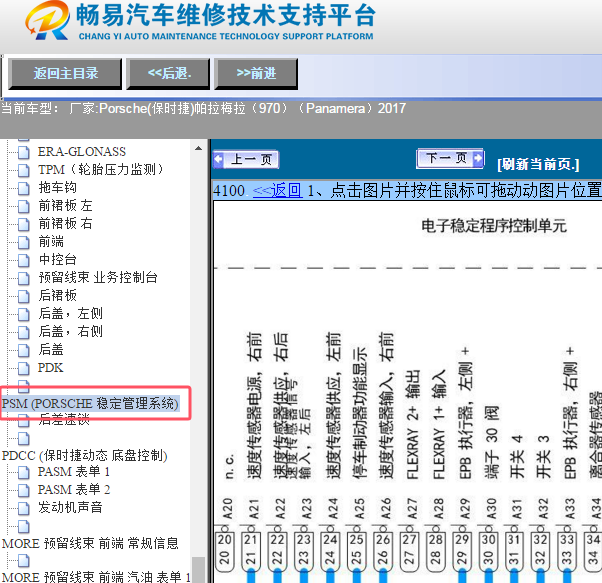The width and height of the screenshot is (602, 583).
Task: Select the 后裙板 tree entry
Action: pyautogui.click(x=57, y=296)
